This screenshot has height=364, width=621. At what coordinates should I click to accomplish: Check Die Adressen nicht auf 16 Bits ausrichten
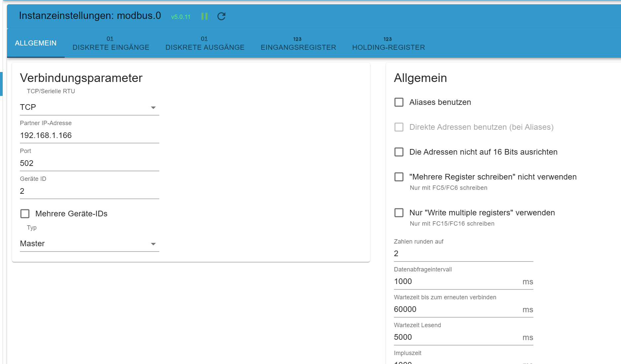coord(399,152)
